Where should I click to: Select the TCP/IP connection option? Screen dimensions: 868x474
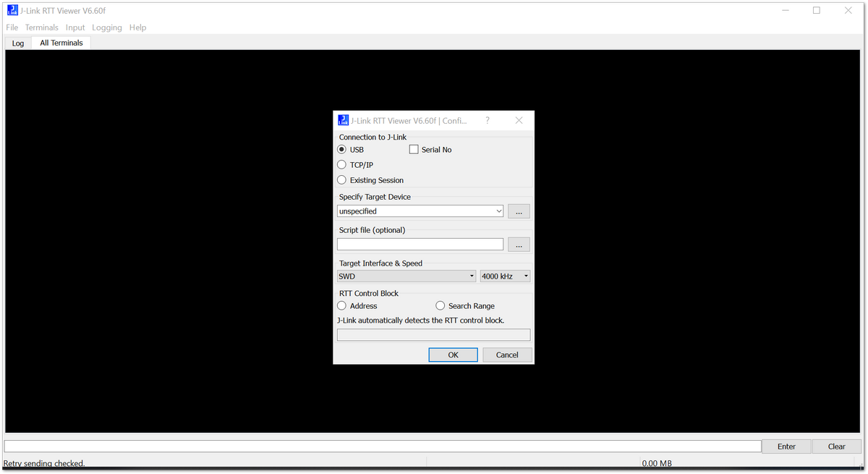point(342,165)
